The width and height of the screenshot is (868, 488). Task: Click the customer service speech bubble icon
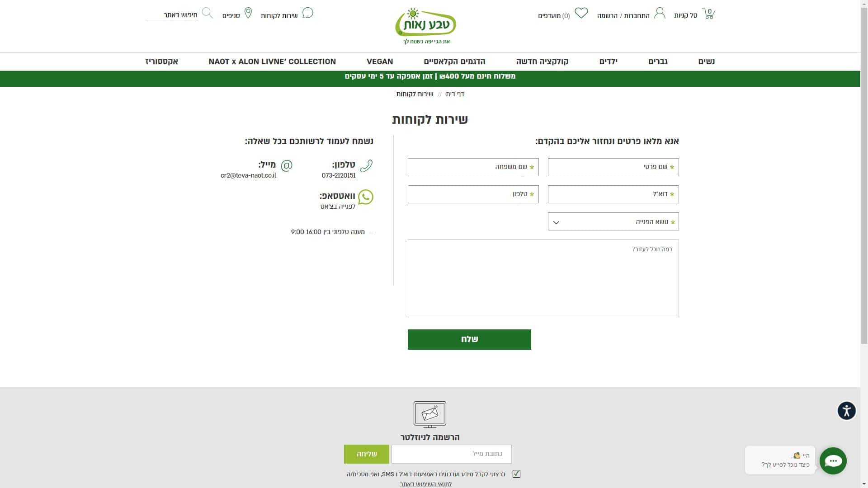(x=307, y=13)
